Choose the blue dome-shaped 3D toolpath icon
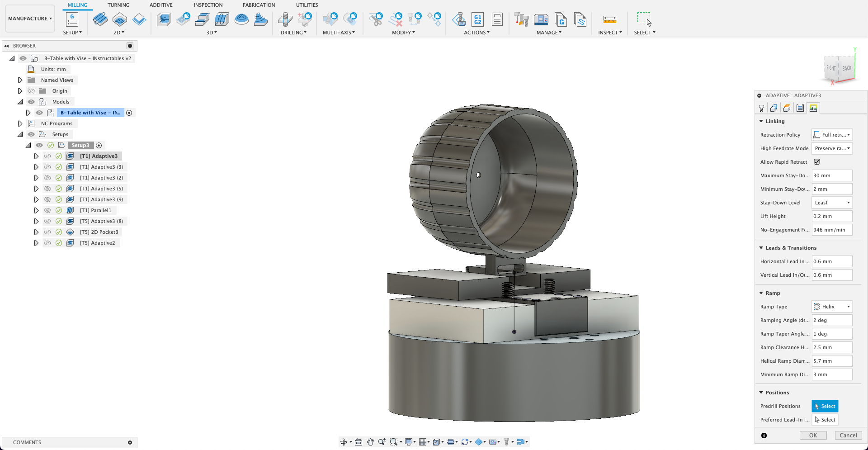 [241, 19]
